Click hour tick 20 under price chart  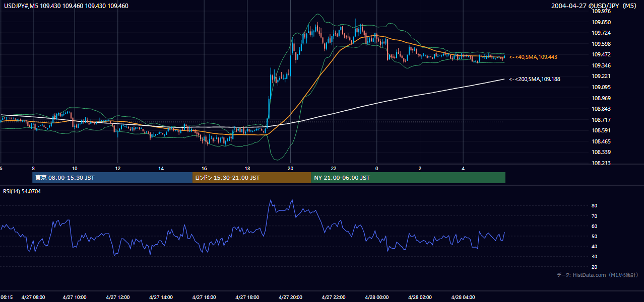(290, 168)
